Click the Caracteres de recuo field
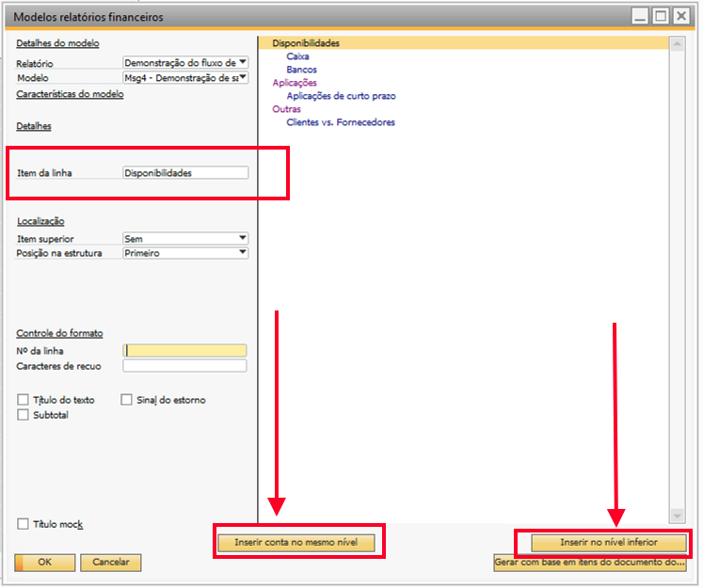 point(184,366)
